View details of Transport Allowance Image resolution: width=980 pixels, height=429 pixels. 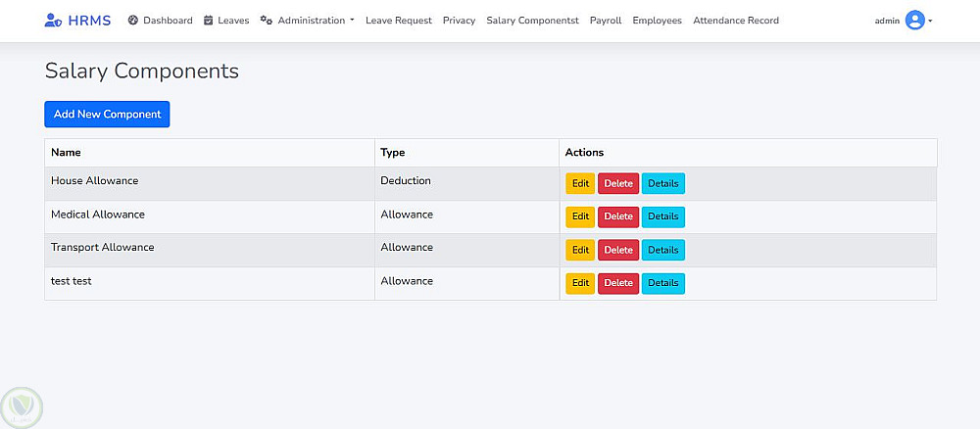tap(662, 250)
